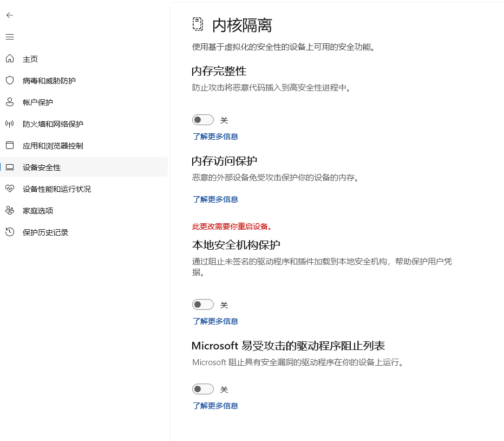Enable the 内存完整性 toggle

203,119
